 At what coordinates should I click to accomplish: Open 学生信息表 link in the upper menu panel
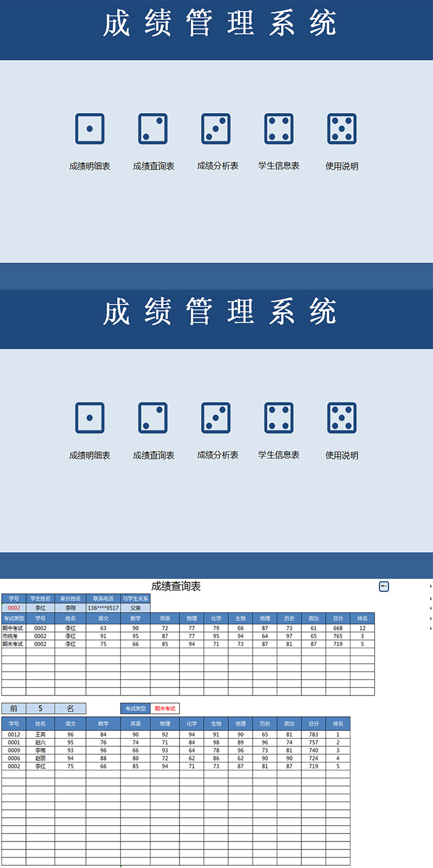(x=279, y=166)
